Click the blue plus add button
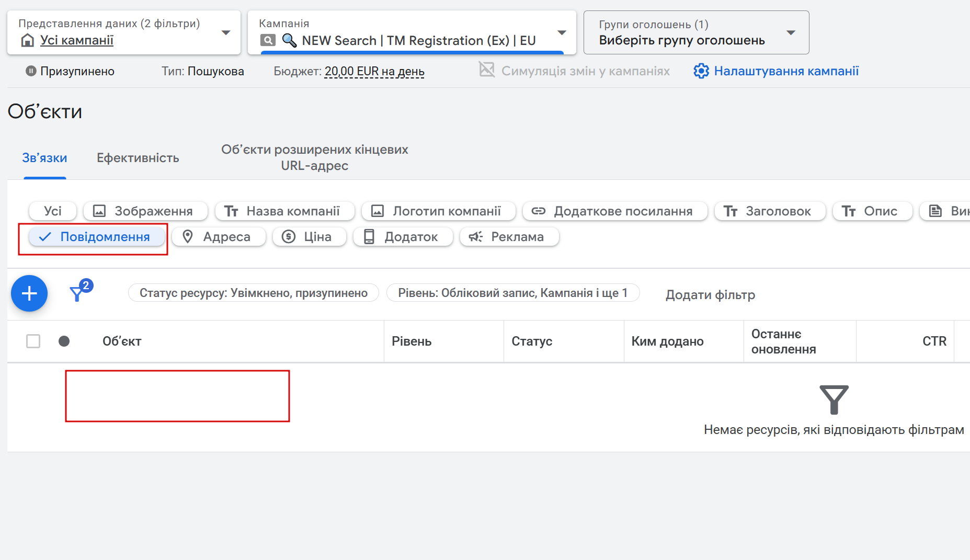The image size is (970, 560). (x=29, y=293)
